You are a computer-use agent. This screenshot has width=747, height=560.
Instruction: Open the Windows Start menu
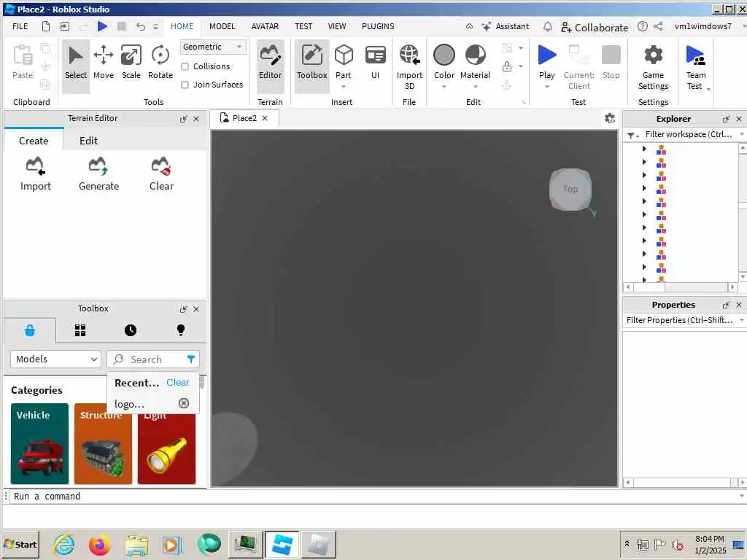(x=20, y=544)
